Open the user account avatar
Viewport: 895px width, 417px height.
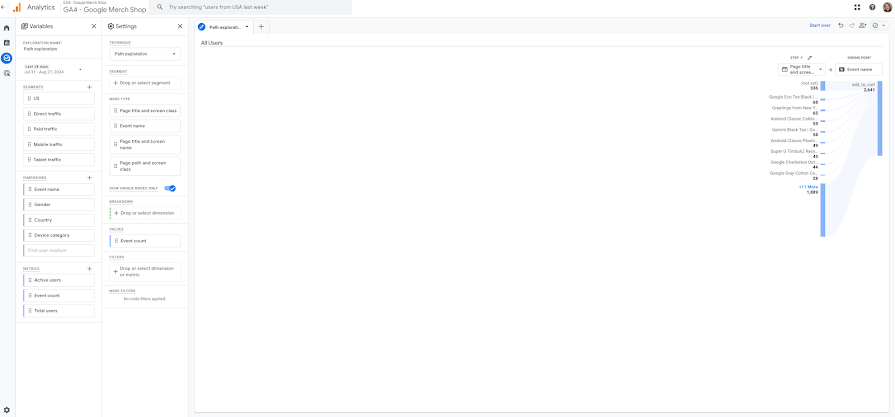pos(886,7)
